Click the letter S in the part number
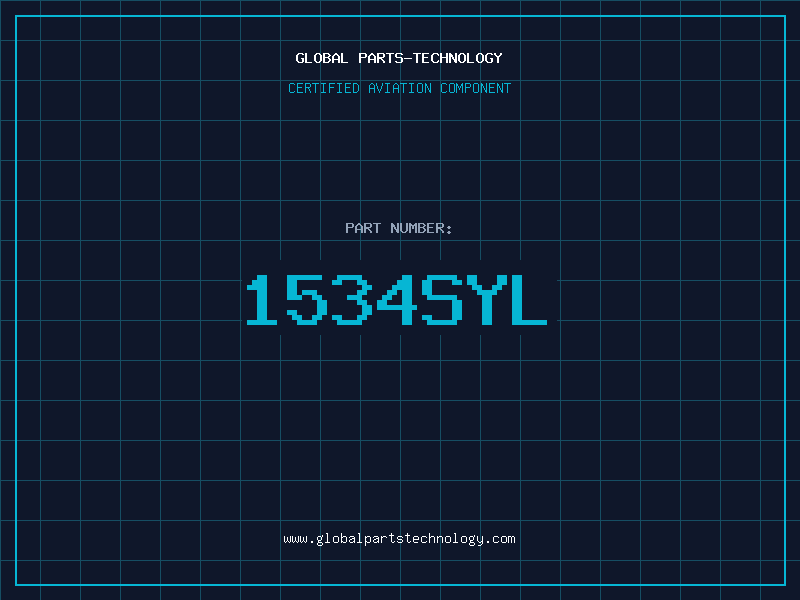The image size is (800, 600). (442, 300)
